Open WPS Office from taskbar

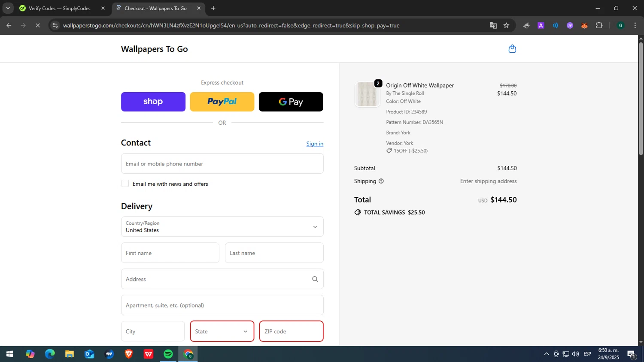pos(149,354)
